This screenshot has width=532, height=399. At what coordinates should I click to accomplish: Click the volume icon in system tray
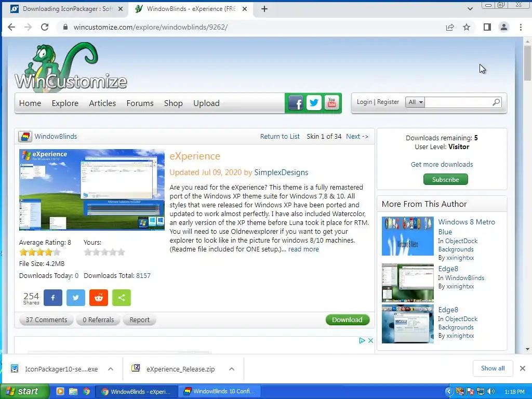pos(491,392)
